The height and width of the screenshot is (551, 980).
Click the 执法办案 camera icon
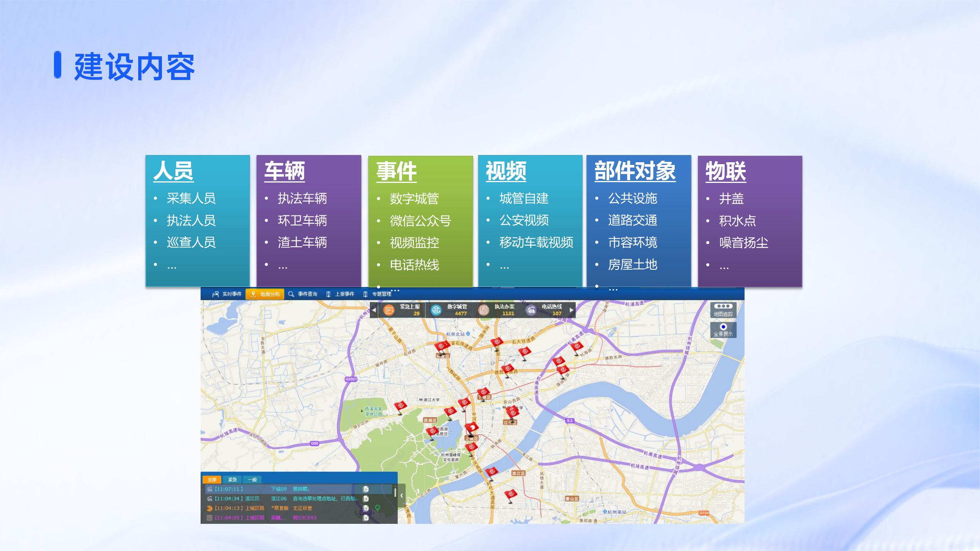click(x=483, y=310)
